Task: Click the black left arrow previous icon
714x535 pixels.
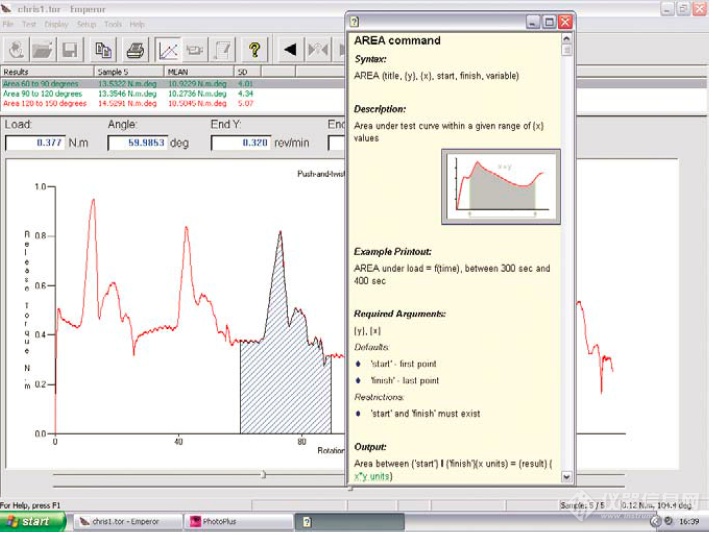Action: [x=290, y=49]
